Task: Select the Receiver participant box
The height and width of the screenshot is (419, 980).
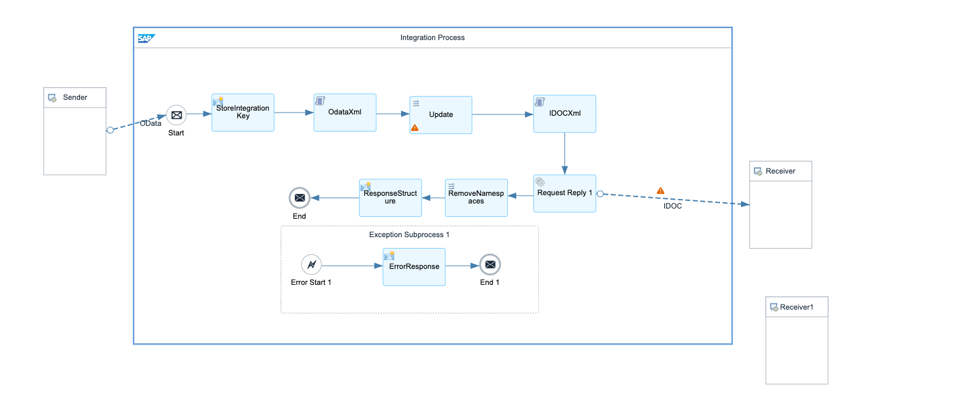Action: (780, 205)
